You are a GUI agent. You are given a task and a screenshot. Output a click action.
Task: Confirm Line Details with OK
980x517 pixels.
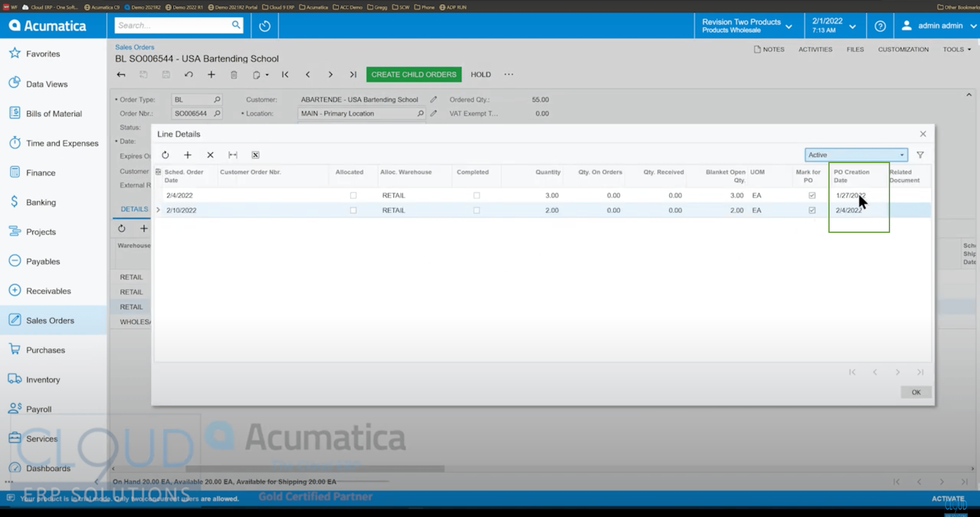pyautogui.click(x=916, y=392)
